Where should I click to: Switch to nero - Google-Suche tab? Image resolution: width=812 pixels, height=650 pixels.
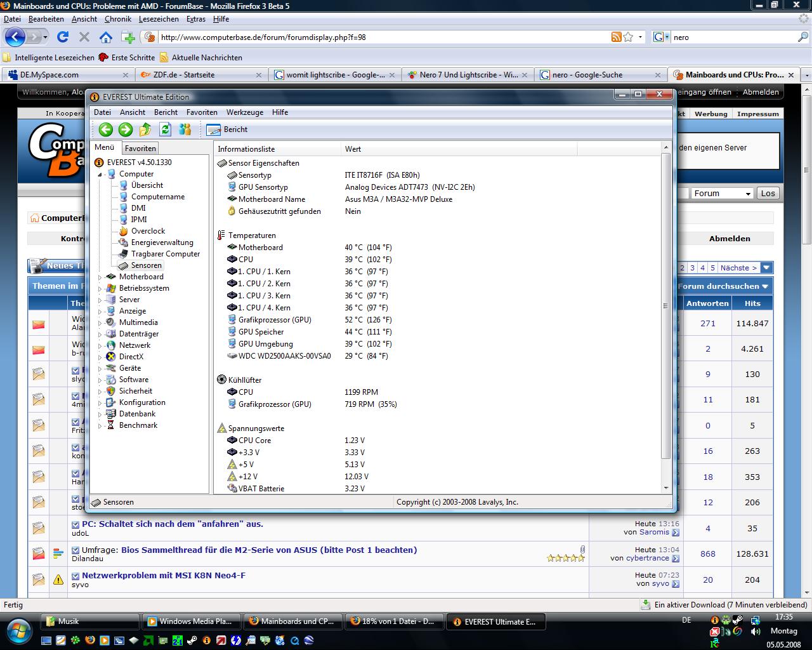click(x=600, y=75)
